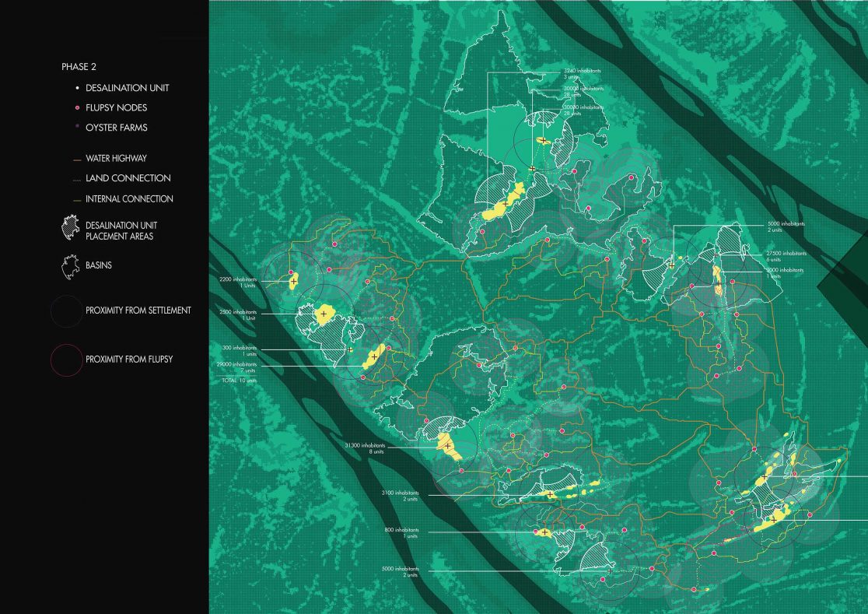
Task: Click the Desalination Unit white dot legend icon
Action: (x=68, y=88)
